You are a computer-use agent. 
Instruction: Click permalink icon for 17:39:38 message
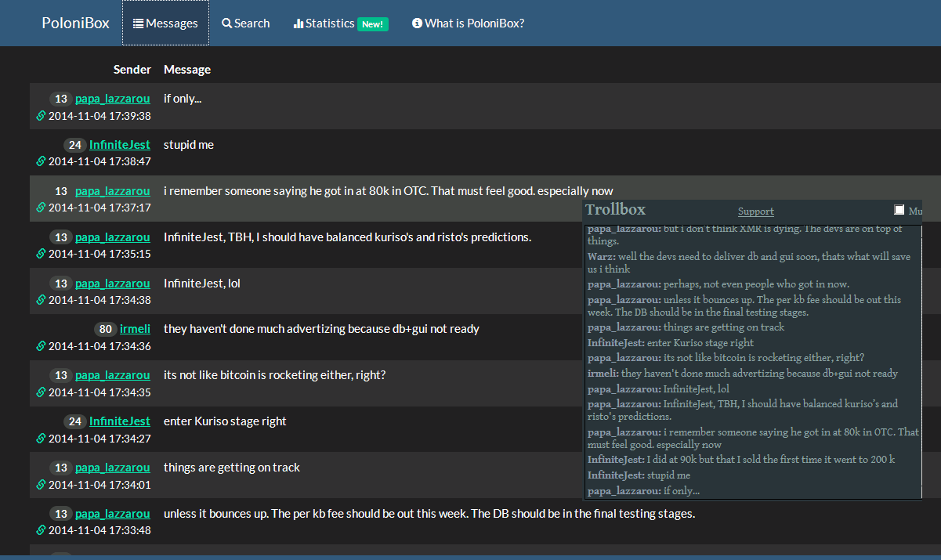[42, 116]
